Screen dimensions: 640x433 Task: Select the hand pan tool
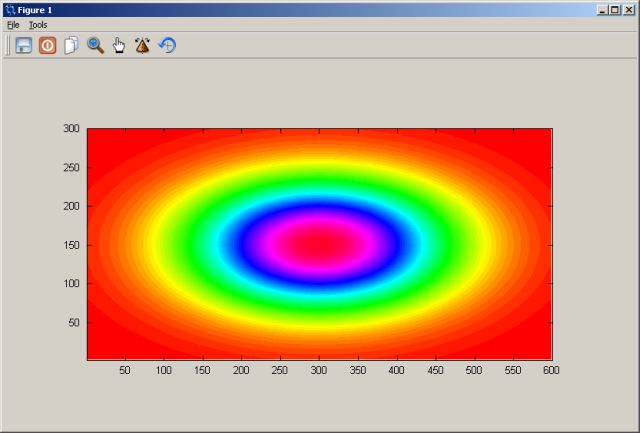pyautogui.click(x=119, y=45)
